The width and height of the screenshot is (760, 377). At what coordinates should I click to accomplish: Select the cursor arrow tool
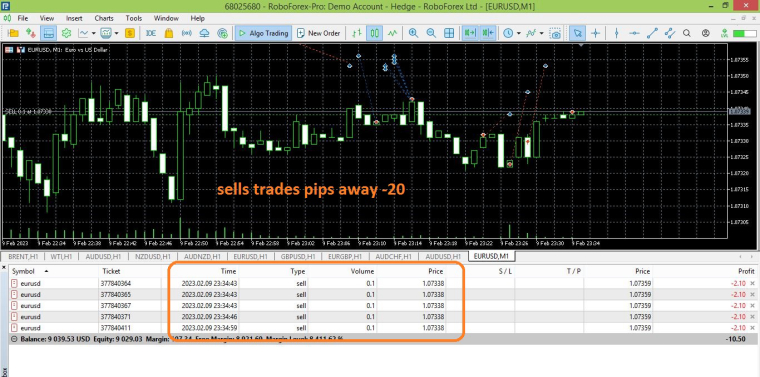[x=577, y=33]
